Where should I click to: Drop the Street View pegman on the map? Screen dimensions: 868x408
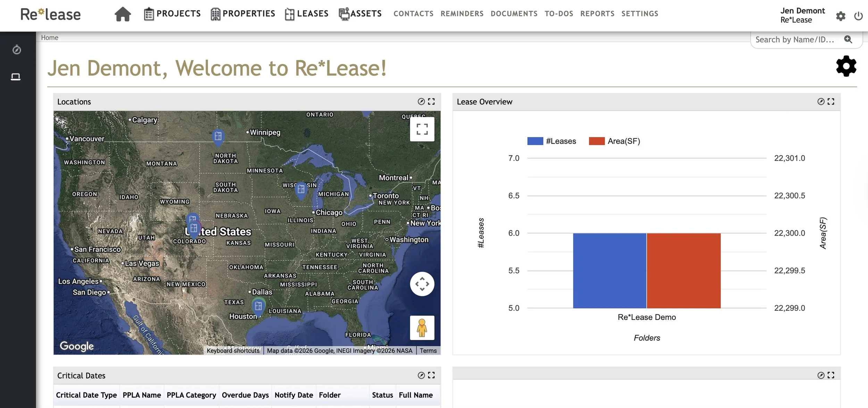point(422,328)
